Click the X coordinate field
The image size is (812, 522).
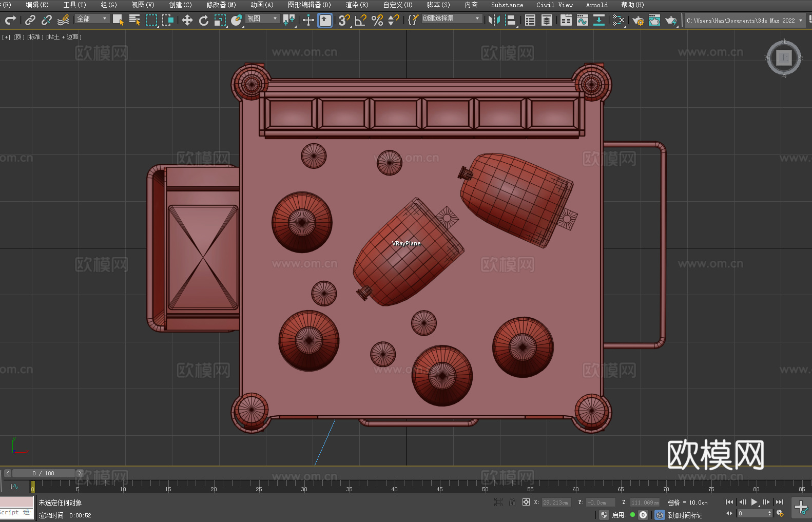[556, 502]
